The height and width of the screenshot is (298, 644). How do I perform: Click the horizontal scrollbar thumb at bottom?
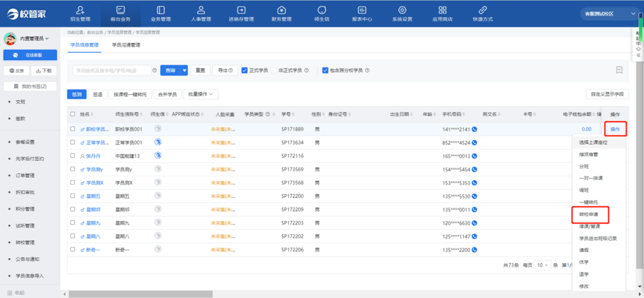(141, 294)
